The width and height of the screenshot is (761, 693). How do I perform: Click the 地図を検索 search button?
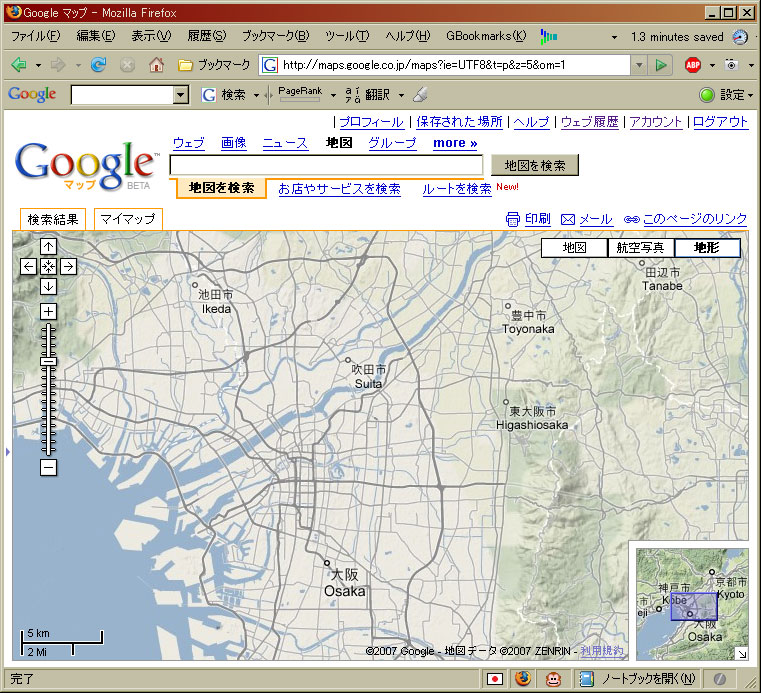pyautogui.click(x=535, y=165)
